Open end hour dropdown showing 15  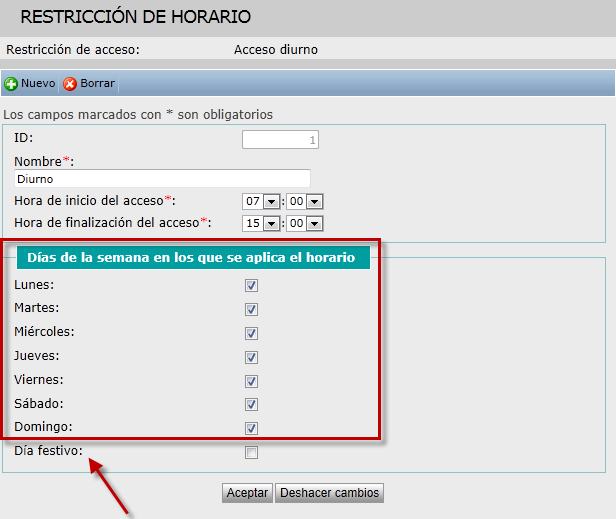coord(261,224)
